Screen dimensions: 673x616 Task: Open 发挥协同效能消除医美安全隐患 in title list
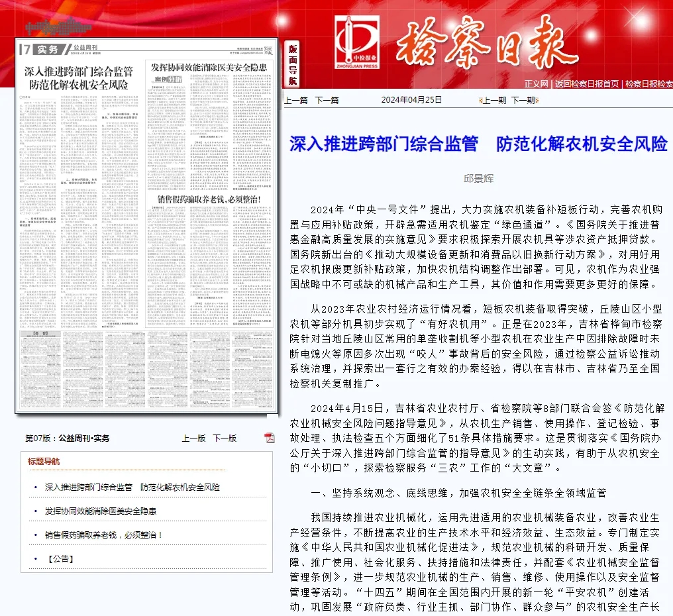101,511
